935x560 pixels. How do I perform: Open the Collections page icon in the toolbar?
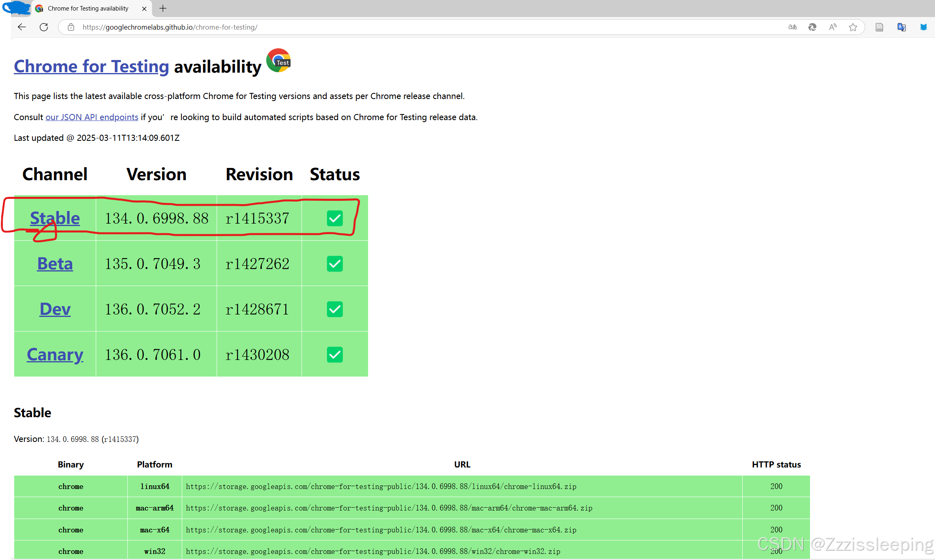tap(879, 27)
